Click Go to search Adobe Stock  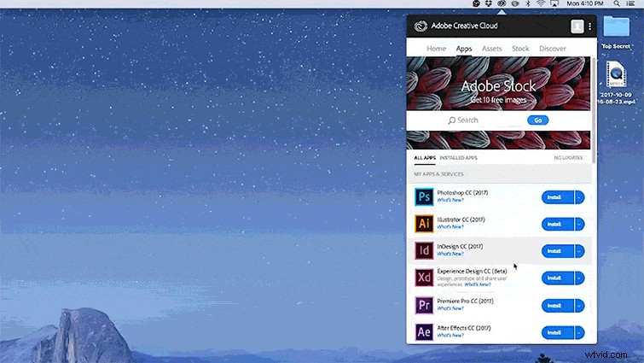coord(537,120)
